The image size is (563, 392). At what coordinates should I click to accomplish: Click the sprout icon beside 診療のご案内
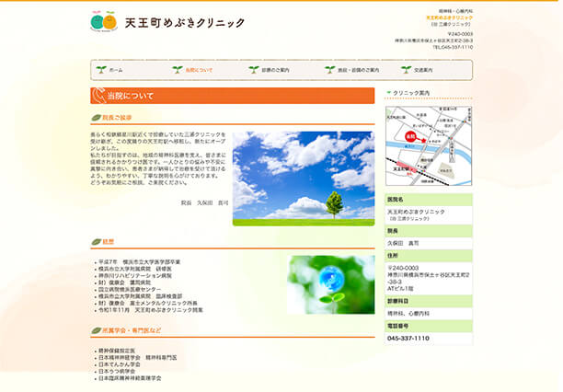(x=253, y=70)
